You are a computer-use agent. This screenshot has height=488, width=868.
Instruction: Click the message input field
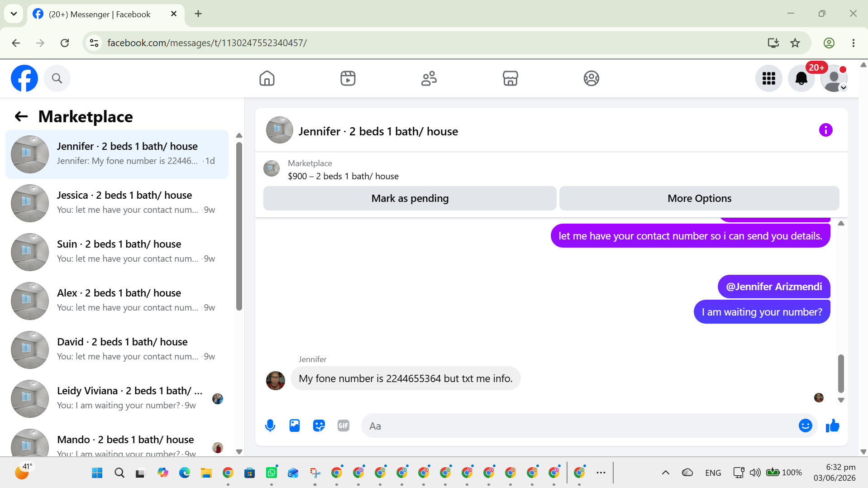point(582,426)
